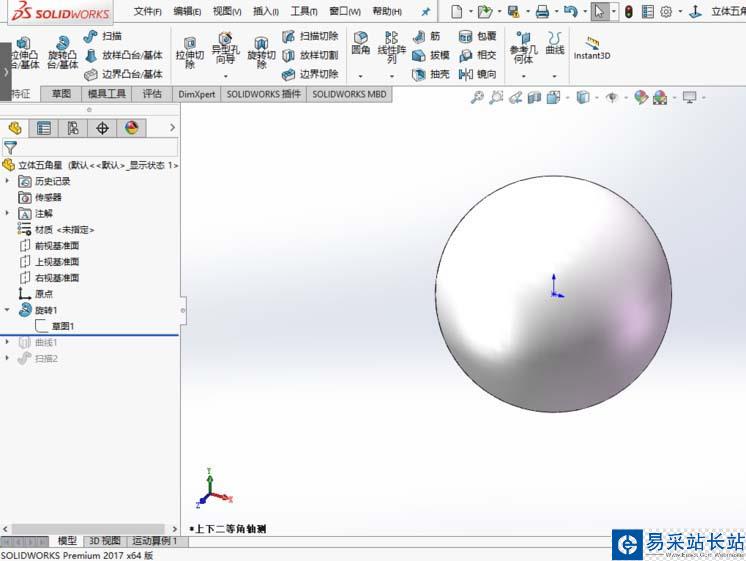Select the 抽壳 shell tool

[431, 74]
